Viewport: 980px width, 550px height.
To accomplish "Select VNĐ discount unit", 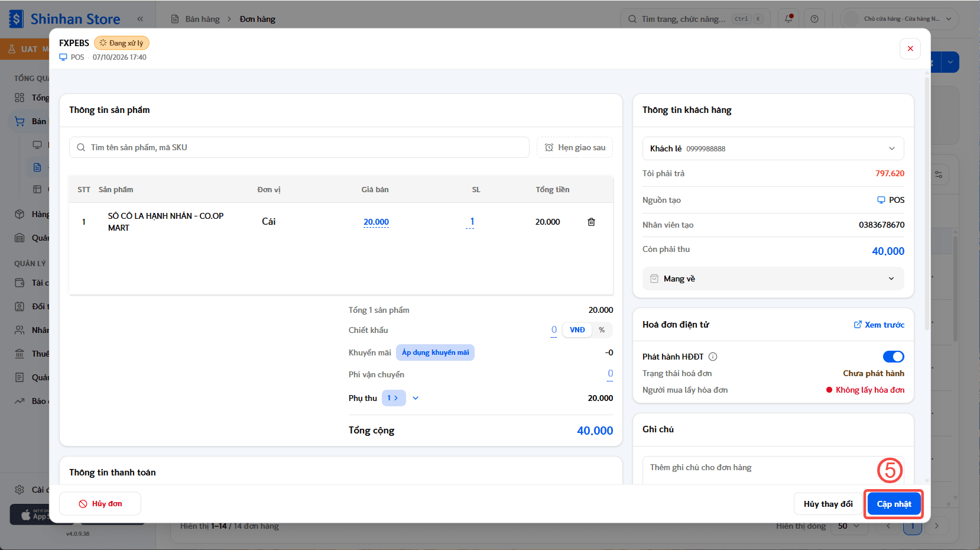I will [577, 330].
